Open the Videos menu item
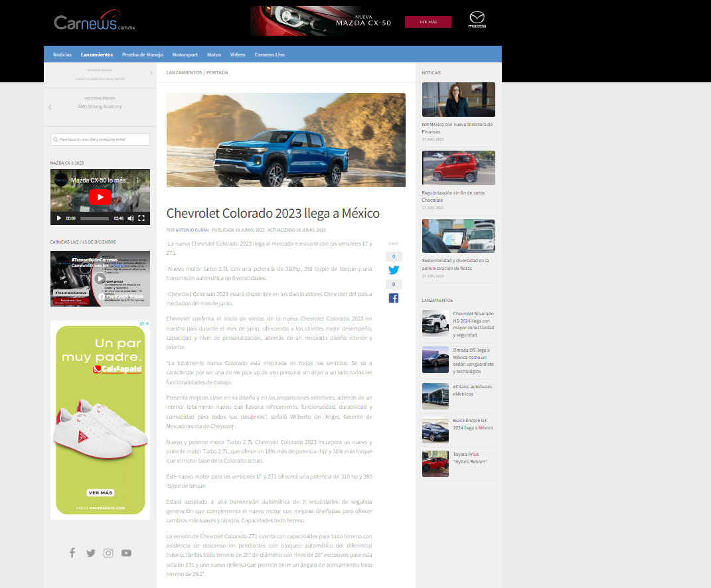 [x=238, y=54]
